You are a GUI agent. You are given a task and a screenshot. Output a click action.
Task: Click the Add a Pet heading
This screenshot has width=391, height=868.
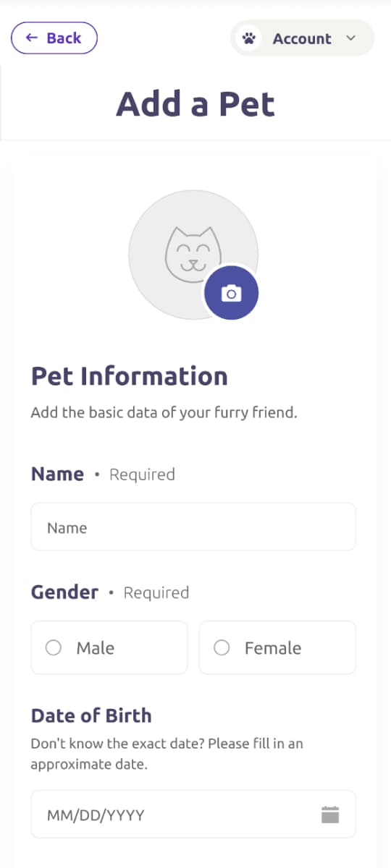pos(195,104)
